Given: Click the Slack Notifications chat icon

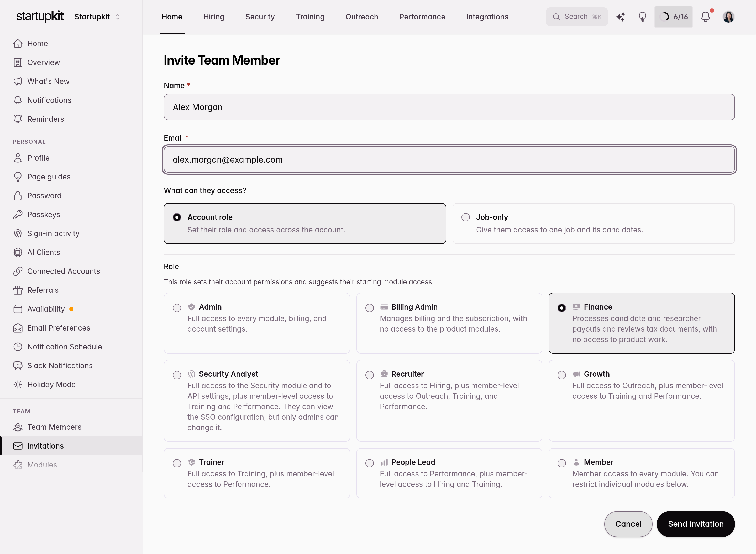Looking at the screenshot, I should (18, 366).
